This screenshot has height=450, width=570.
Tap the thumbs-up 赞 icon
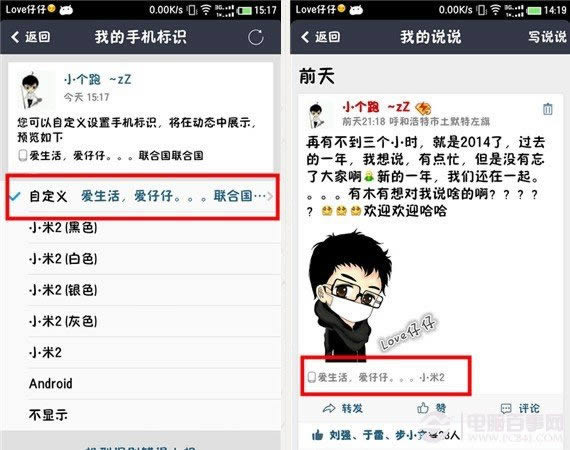point(423,408)
